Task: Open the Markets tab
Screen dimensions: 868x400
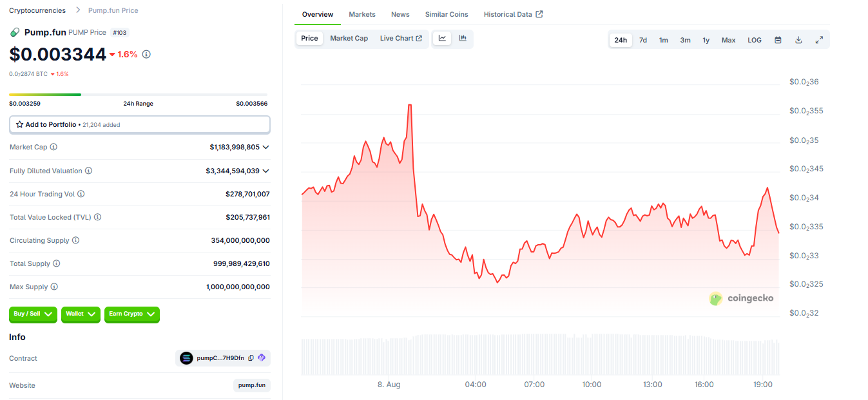Action: [x=362, y=14]
